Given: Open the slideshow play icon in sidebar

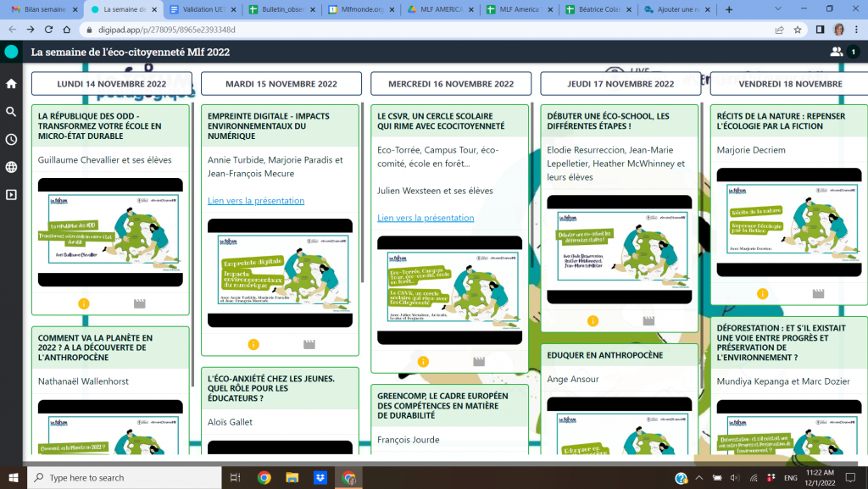Looking at the screenshot, I should click(11, 195).
